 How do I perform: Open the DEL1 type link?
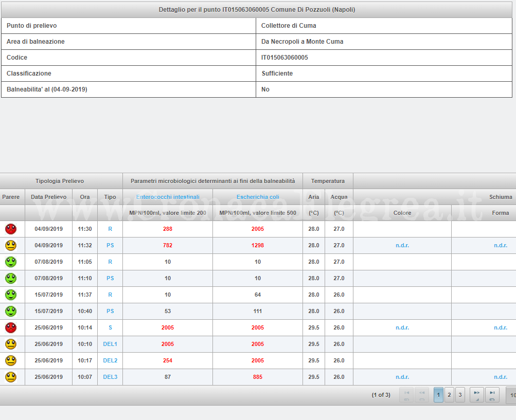[110, 344]
